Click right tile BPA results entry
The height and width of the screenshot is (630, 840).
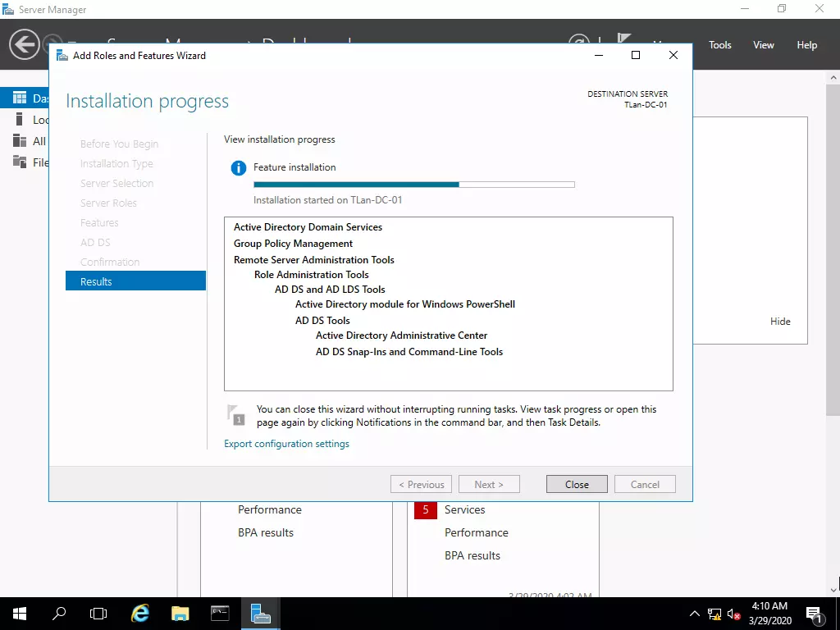[x=472, y=555]
